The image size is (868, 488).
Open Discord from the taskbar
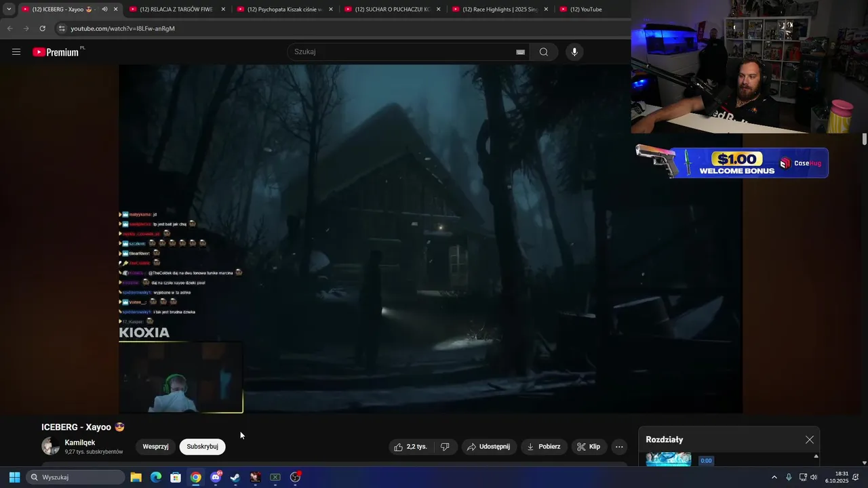click(216, 477)
